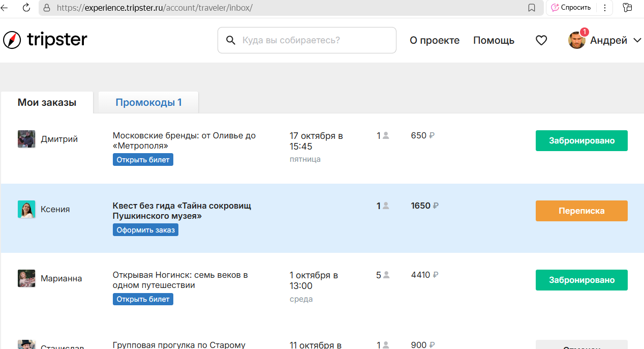Click the Спросить assistant button
Image resolution: width=644 pixels, height=349 pixels.
571,8
